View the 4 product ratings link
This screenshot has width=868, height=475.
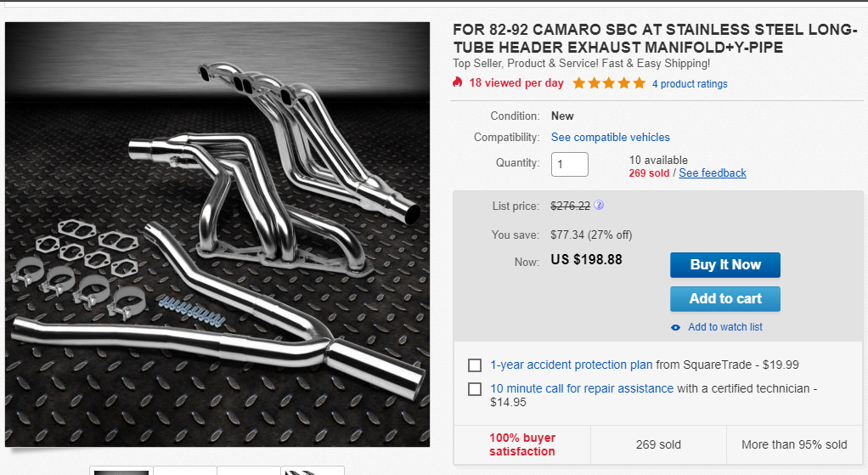[x=690, y=84]
